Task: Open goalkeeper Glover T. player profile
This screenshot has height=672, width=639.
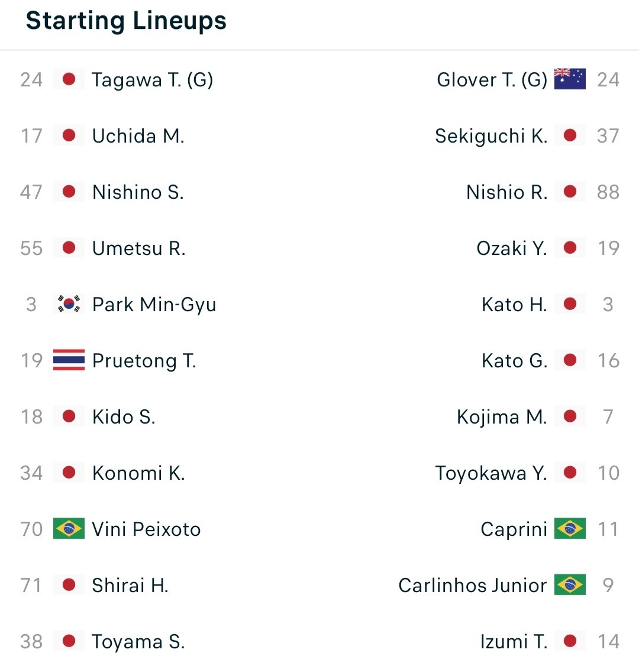Action: click(492, 80)
